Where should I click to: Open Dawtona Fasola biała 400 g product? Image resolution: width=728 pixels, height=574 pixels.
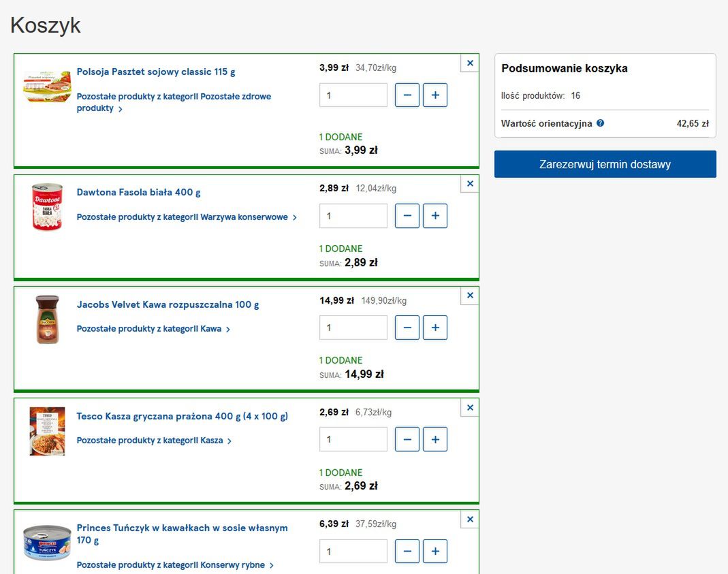[138, 192]
